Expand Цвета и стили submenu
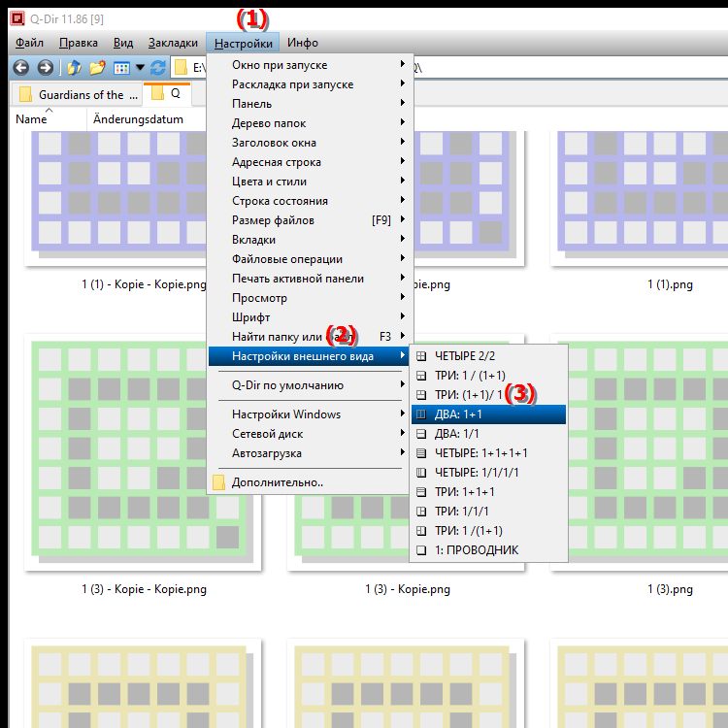Viewport: 728px width, 728px height. pos(310,182)
